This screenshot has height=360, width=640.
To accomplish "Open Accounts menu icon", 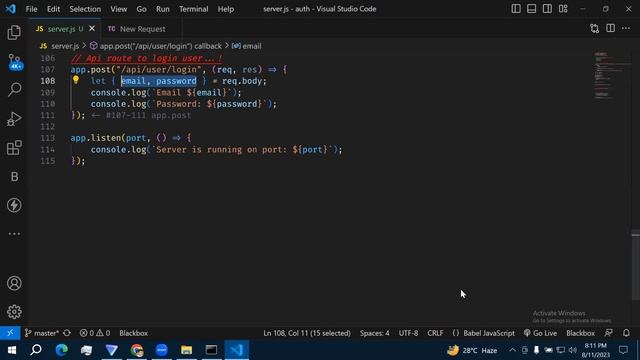I will pyautogui.click(x=14, y=283).
